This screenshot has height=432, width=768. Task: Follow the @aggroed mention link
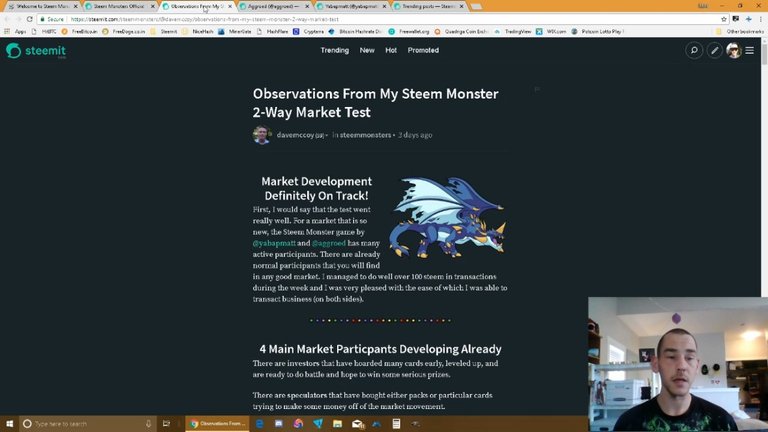click(329, 243)
